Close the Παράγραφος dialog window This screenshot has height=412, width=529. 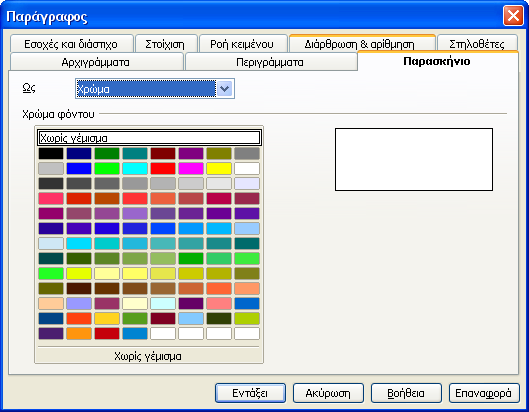[513, 16]
